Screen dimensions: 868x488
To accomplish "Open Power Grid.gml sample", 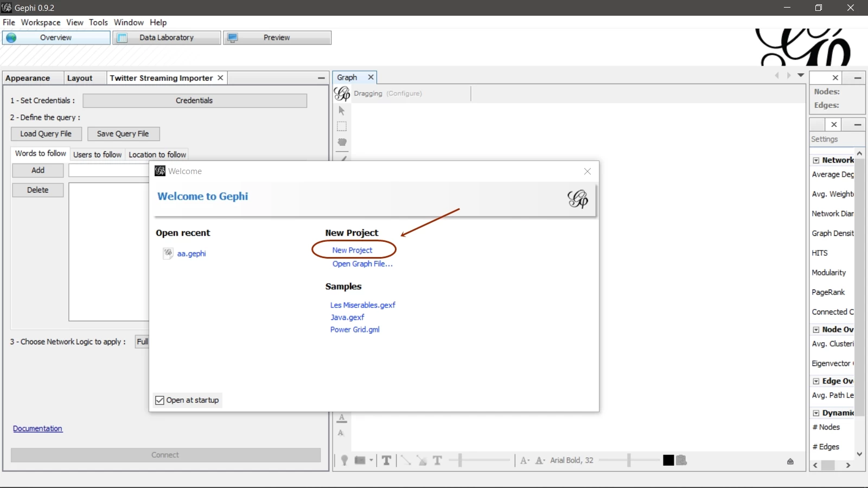I will [x=355, y=330].
